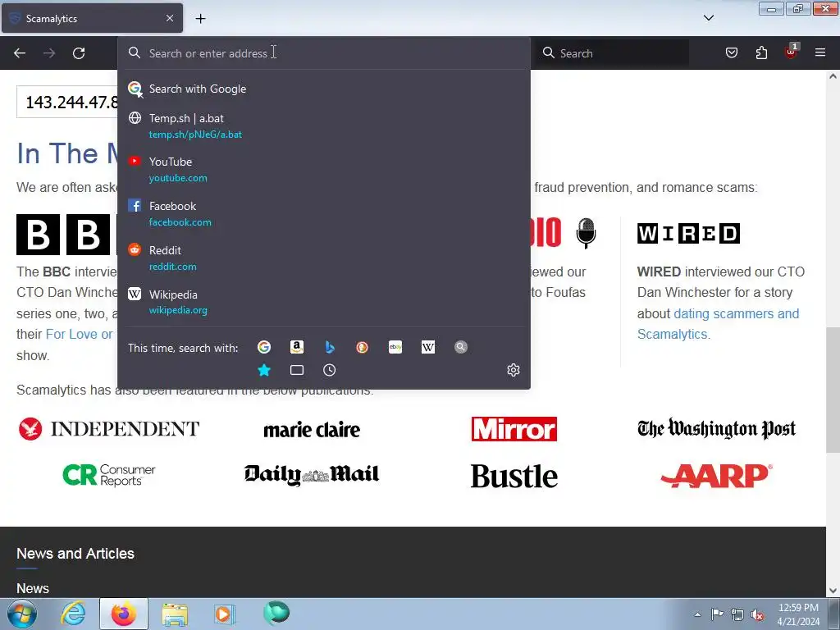
Task: Switch to the Scamalytics tab
Action: [92, 18]
